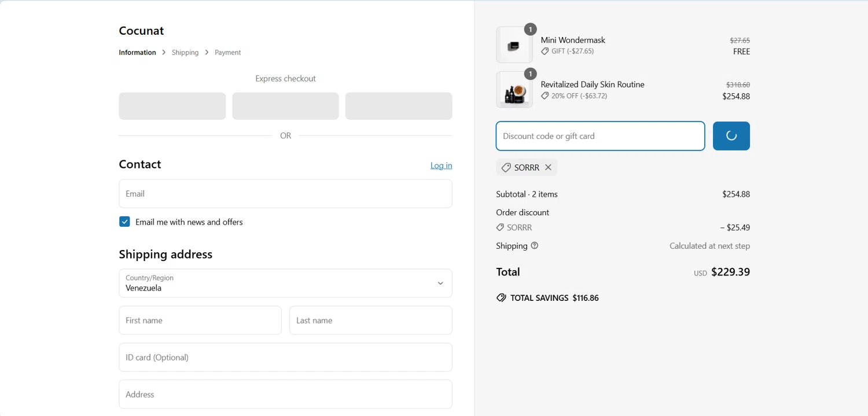Click the help icon next to Shipping
The image size is (868, 416).
535,245
